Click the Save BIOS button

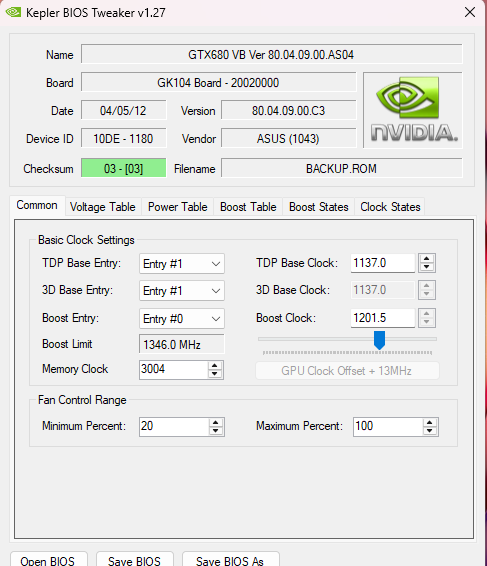tap(134, 560)
